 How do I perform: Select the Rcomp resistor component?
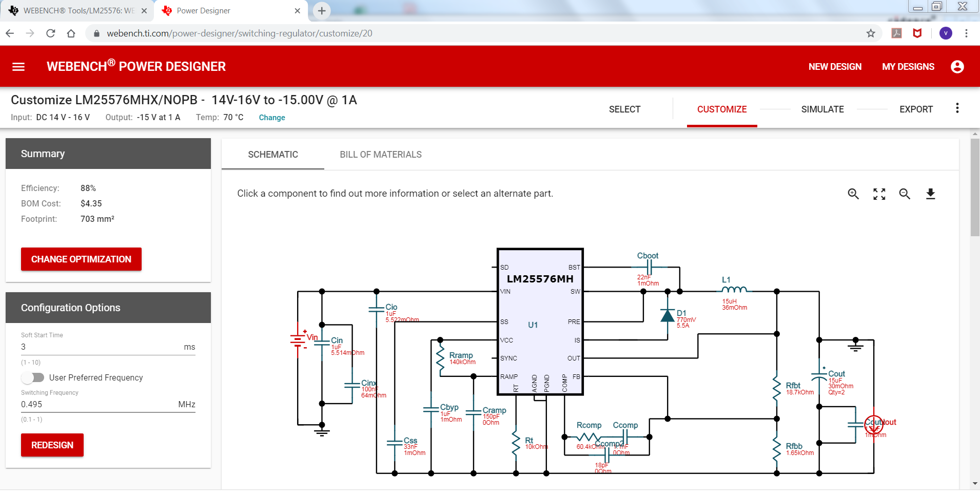coord(588,437)
